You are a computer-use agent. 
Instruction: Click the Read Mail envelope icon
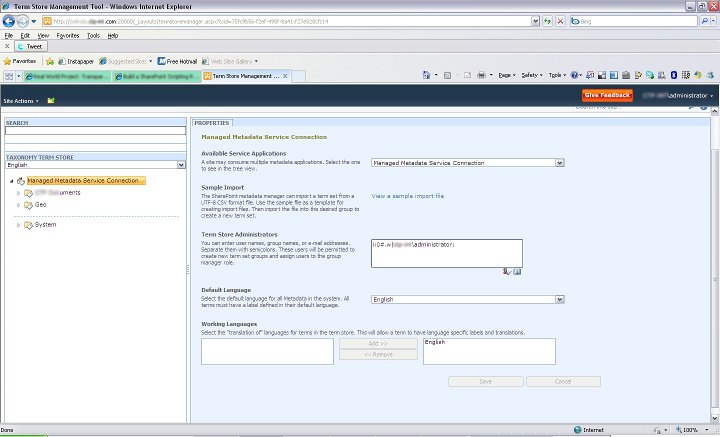click(467, 75)
